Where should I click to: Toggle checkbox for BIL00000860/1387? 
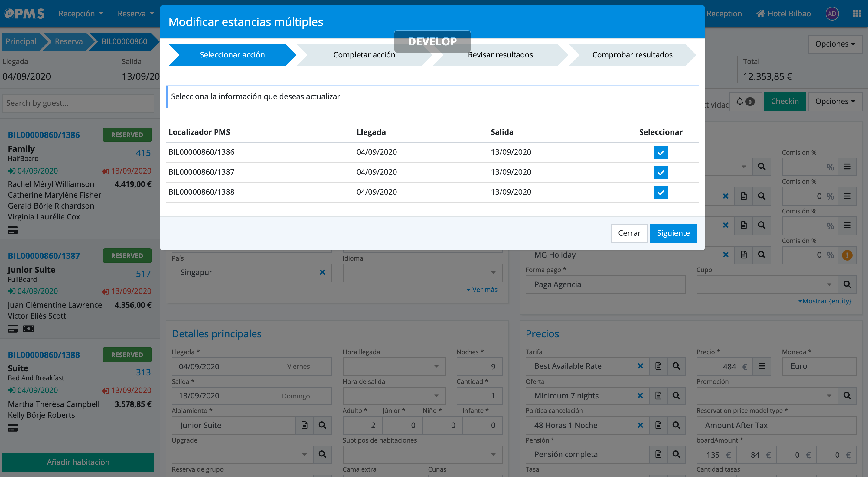point(661,172)
